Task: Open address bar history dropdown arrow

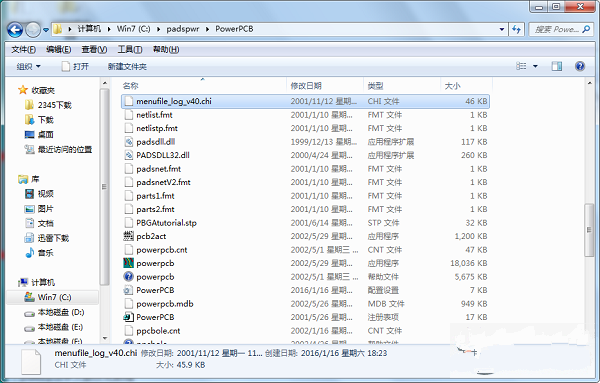Action: (502, 29)
